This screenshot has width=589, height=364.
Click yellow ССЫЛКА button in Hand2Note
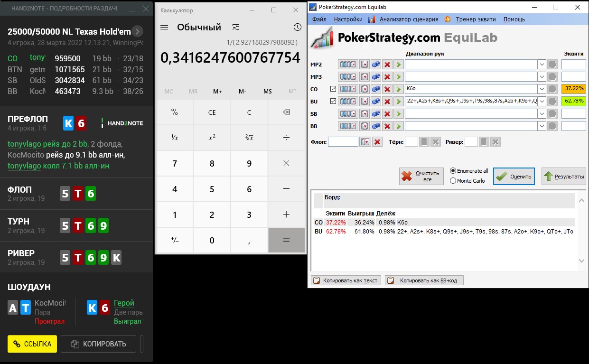tap(32, 344)
